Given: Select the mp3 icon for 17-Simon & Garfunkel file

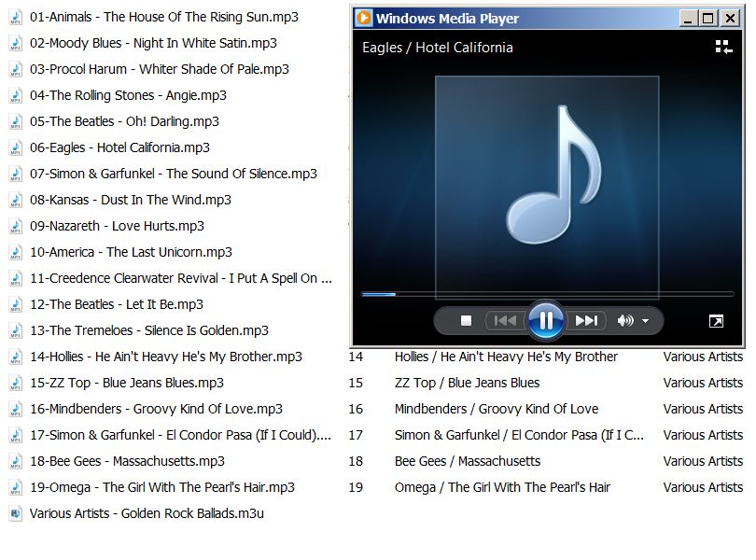Looking at the screenshot, I should pos(16,435).
